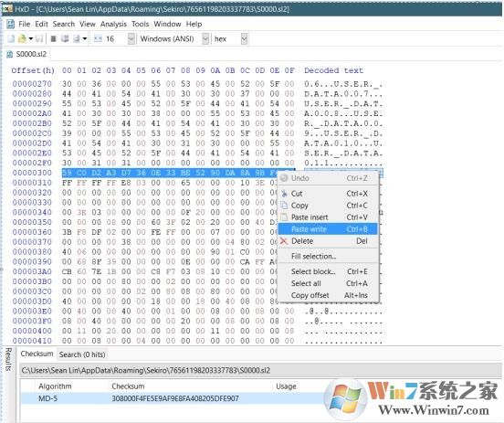Select the MD-5 checksum result row
Image resolution: width=504 pixels, height=423 pixels.
[173, 398]
